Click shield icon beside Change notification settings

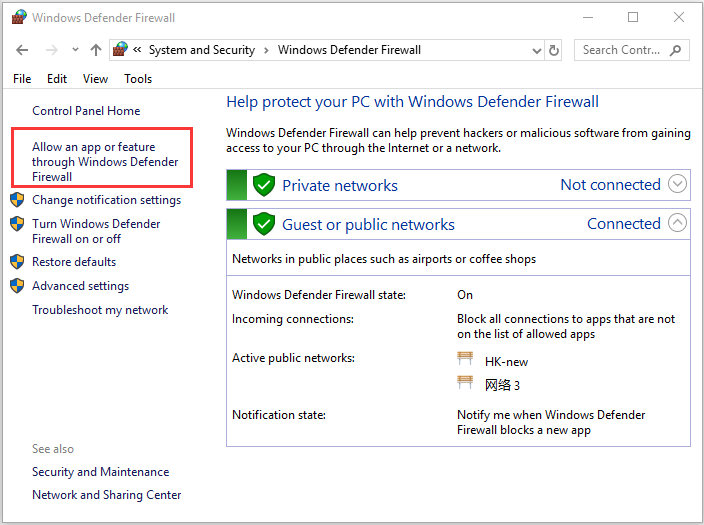17,200
